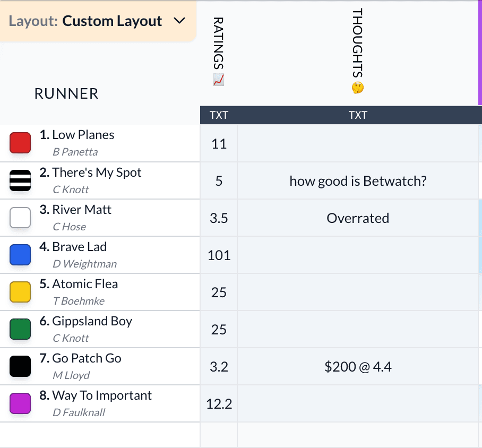Click the TXT header of the RATINGS column
Viewport: 482px width, 448px height.
(x=219, y=115)
